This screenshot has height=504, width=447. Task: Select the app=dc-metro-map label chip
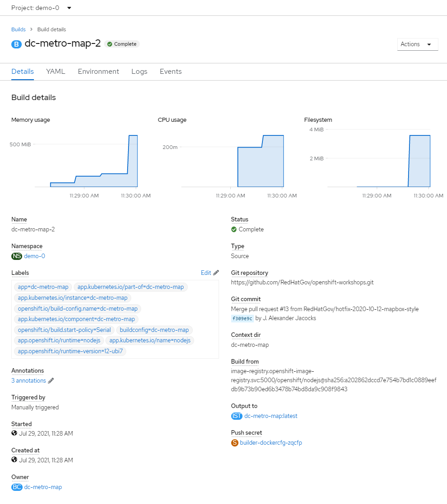coord(43,287)
